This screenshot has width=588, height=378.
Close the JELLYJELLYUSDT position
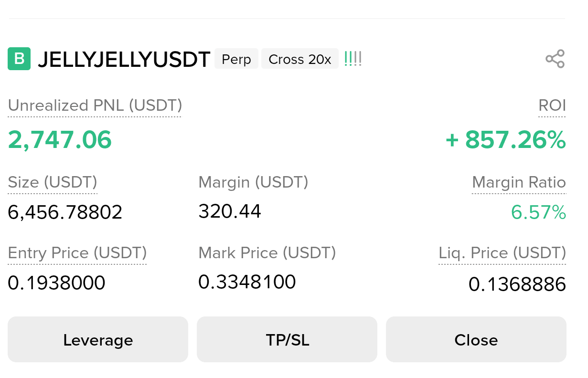476,339
